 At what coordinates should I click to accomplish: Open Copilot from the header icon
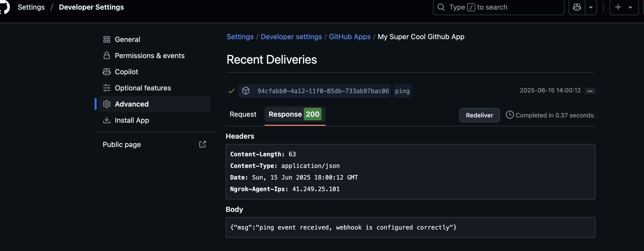pyautogui.click(x=577, y=7)
